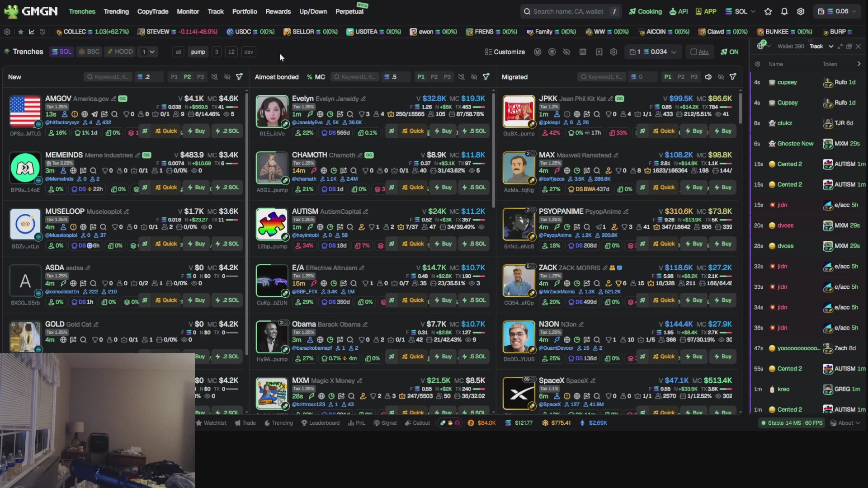Open the number 1 dropdown beside HOOD
This screenshot has width=868, height=488.
[x=148, y=52]
